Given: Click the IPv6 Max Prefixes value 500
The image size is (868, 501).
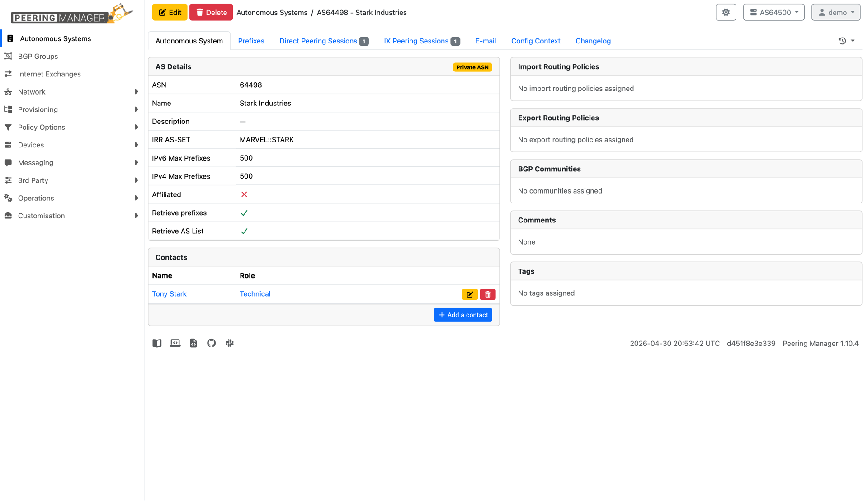Looking at the screenshot, I should [246, 158].
